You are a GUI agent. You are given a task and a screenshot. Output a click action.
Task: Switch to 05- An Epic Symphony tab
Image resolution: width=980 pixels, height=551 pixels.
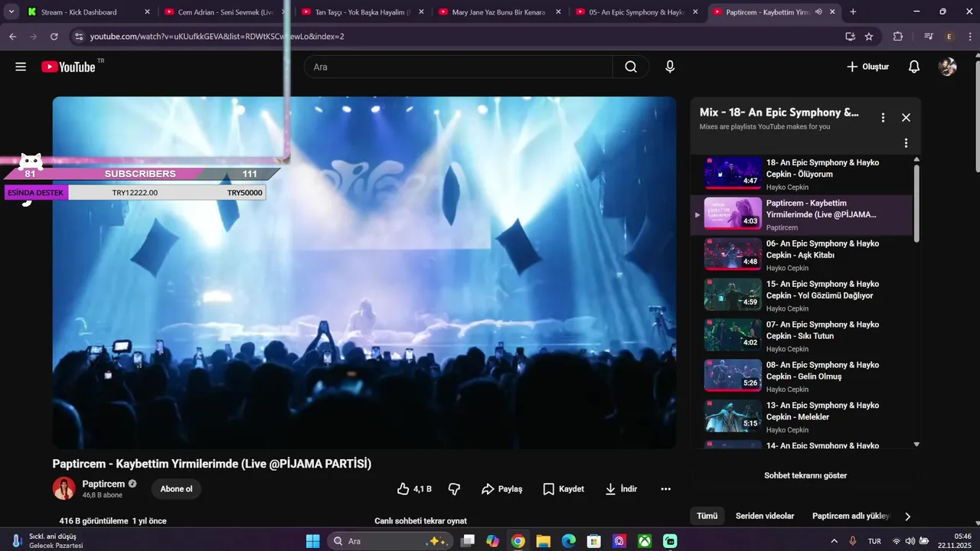click(637, 12)
